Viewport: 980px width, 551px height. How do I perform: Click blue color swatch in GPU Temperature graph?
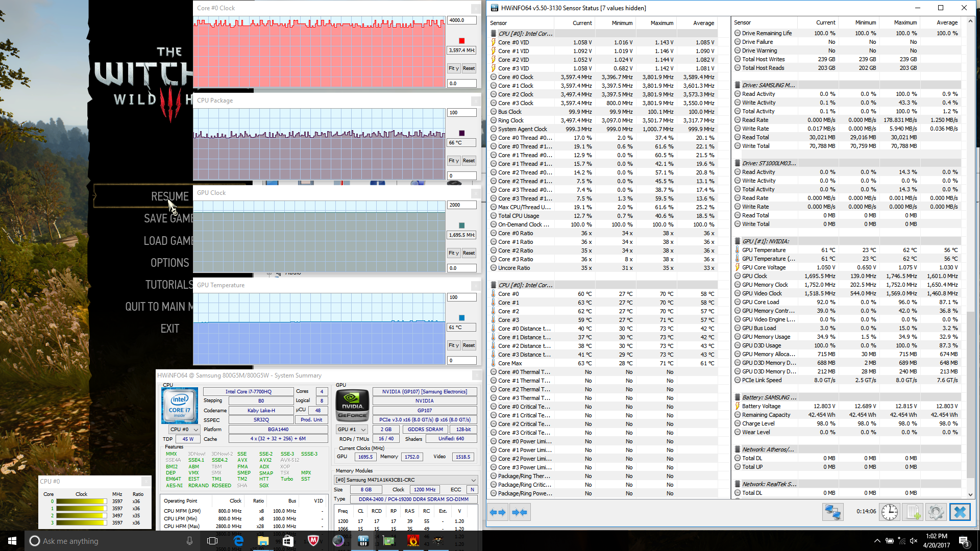coord(462,318)
